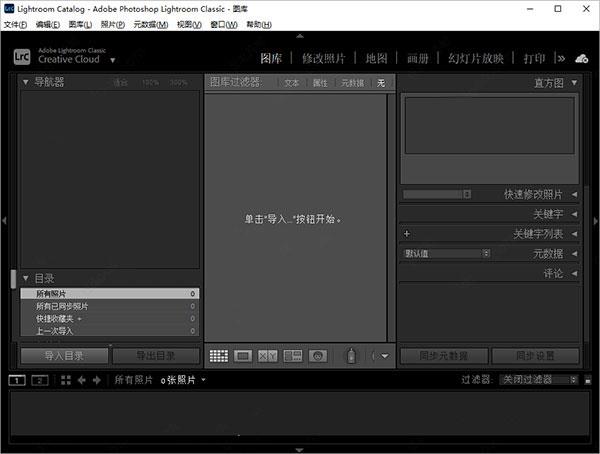Open people view icon in the toolbar
This screenshot has height=454, width=600.
click(318, 356)
